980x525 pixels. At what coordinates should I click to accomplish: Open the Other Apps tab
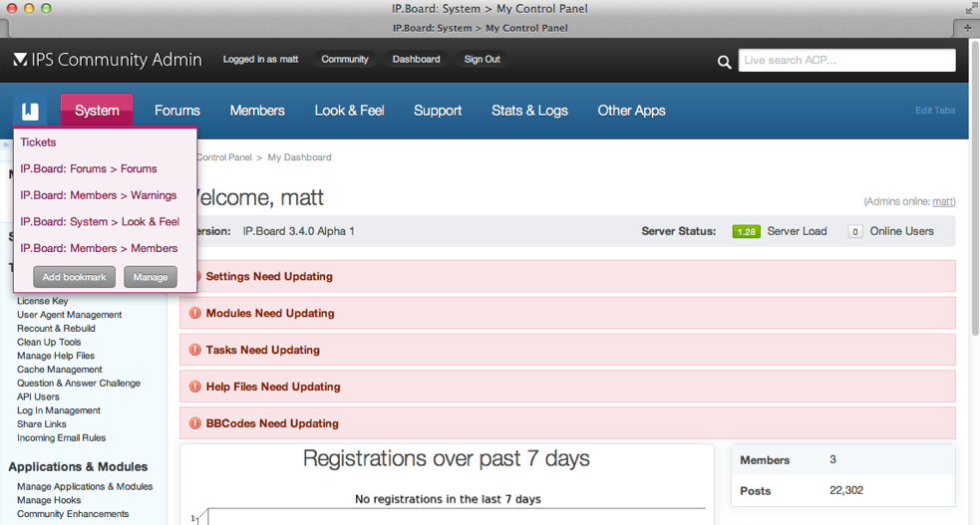(x=631, y=111)
